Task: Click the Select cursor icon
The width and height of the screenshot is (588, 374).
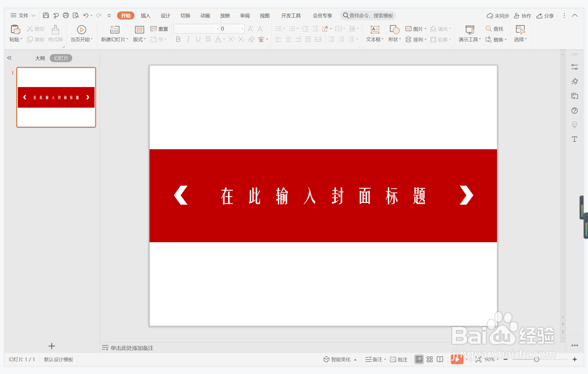Action: click(x=520, y=29)
